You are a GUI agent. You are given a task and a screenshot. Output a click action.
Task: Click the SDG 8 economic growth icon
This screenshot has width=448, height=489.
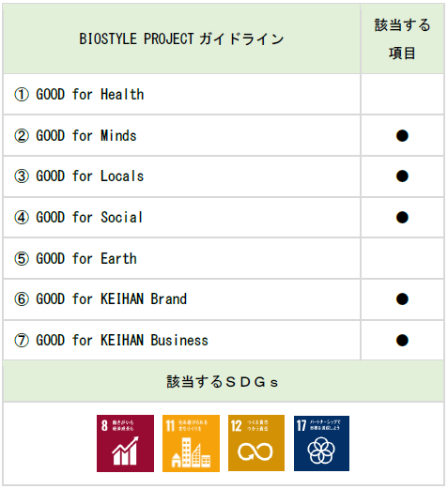125,443
